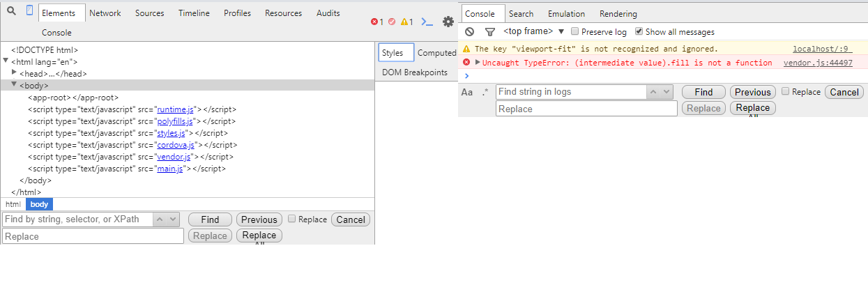
Task: Toggle the device mode phone icon
Action: tap(29, 10)
